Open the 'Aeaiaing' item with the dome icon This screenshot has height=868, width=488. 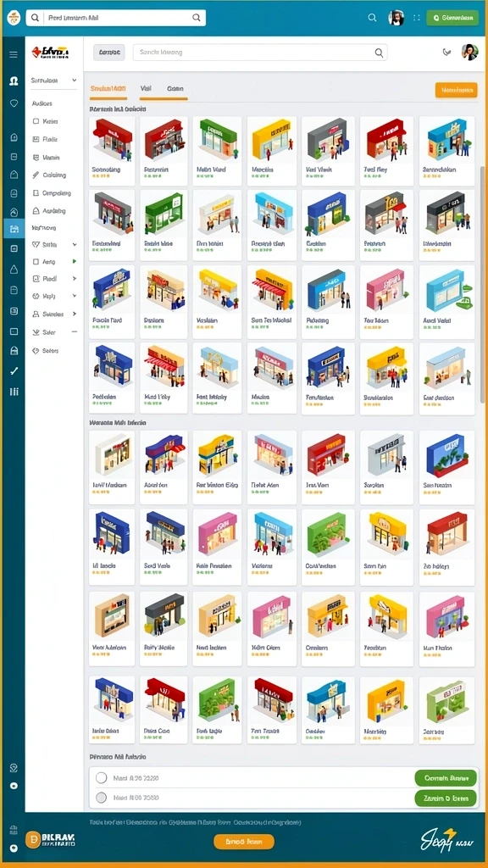[x=48, y=211]
